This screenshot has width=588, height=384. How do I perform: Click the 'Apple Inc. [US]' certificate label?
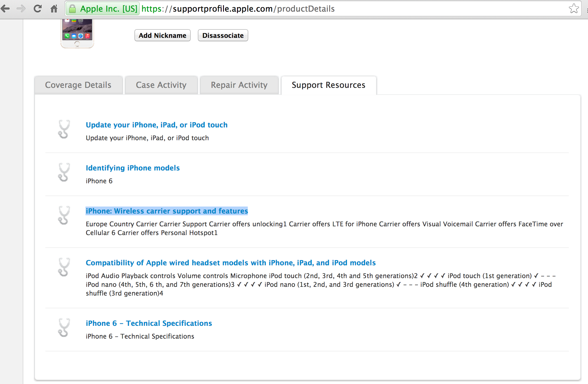click(108, 9)
